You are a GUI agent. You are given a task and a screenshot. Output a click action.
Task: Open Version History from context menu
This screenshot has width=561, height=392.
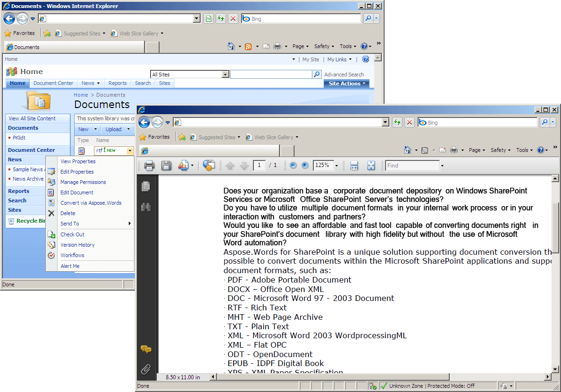(x=77, y=245)
